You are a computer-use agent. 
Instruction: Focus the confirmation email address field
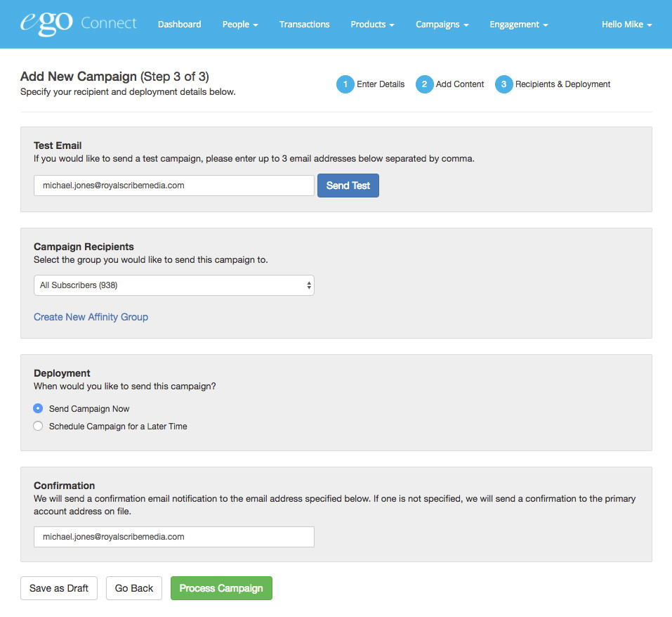click(x=174, y=537)
